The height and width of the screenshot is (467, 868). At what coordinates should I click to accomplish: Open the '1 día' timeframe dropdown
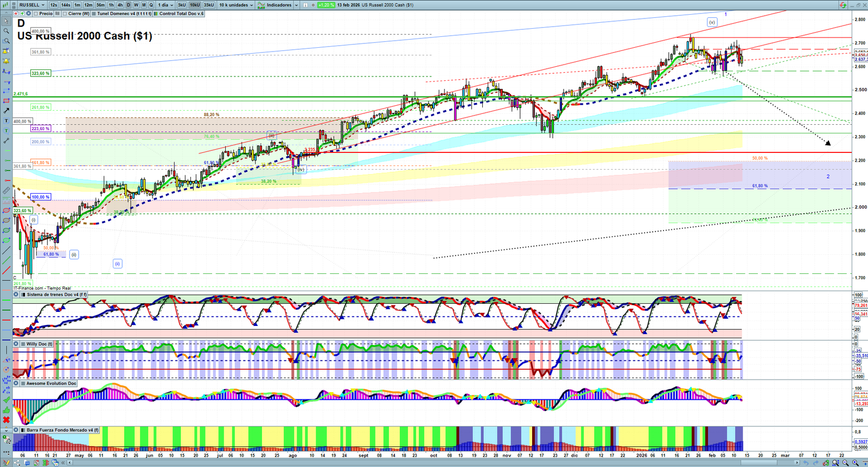pyautogui.click(x=165, y=5)
